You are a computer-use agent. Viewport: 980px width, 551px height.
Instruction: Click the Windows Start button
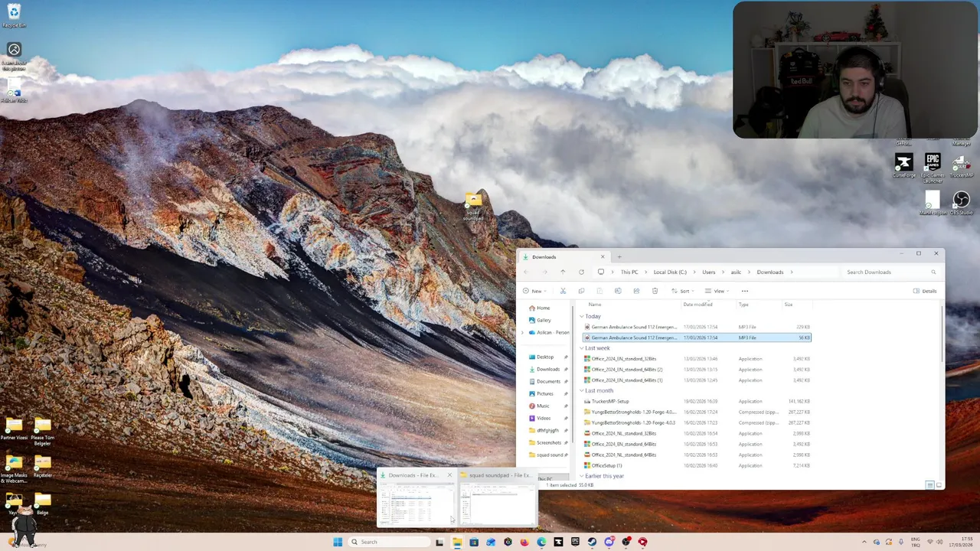(x=338, y=542)
